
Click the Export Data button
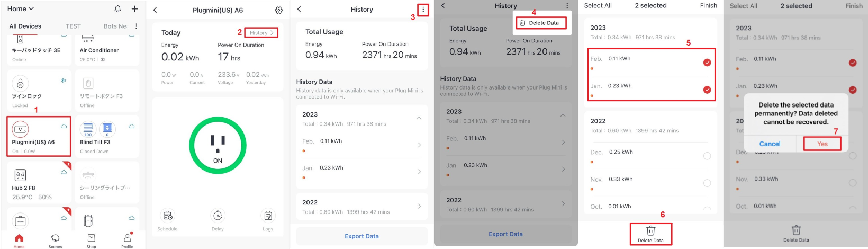click(x=361, y=236)
